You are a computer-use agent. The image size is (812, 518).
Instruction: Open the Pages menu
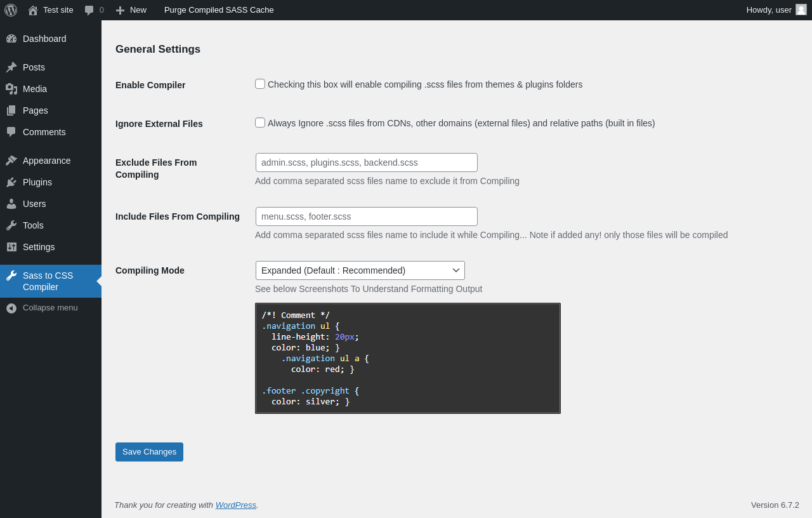click(x=51, y=110)
